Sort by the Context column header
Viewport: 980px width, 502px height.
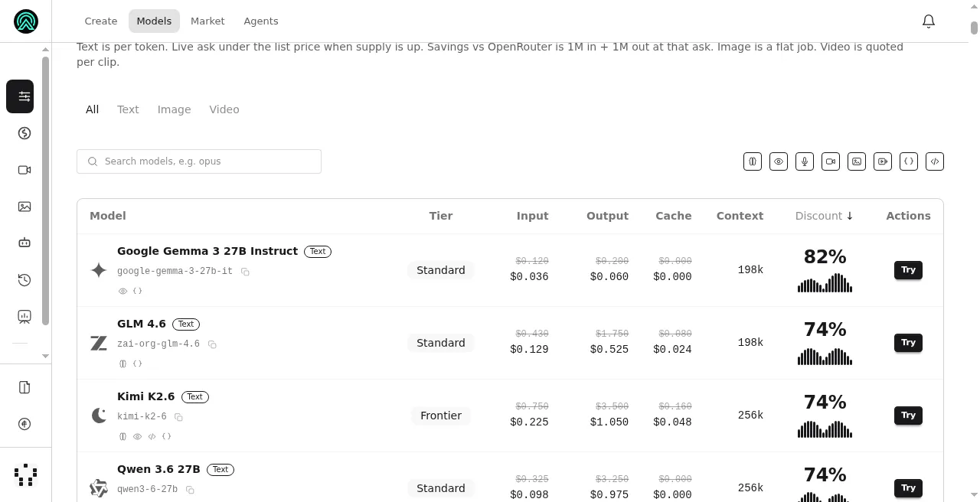tap(740, 216)
